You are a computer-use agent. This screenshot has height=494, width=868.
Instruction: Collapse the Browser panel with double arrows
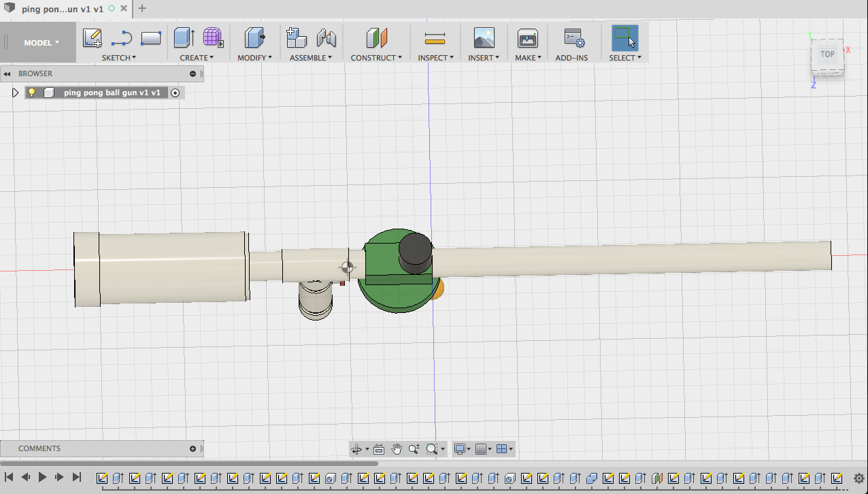coord(7,73)
